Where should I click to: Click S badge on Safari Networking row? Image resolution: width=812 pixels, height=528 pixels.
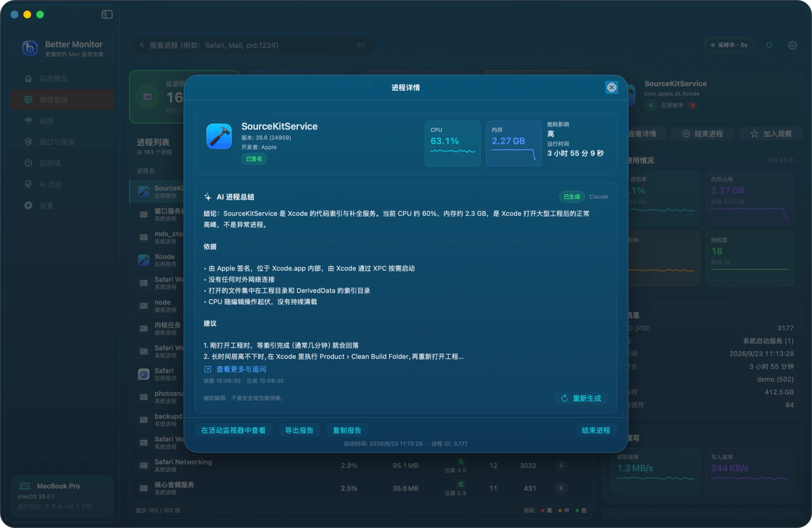click(561, 465)
